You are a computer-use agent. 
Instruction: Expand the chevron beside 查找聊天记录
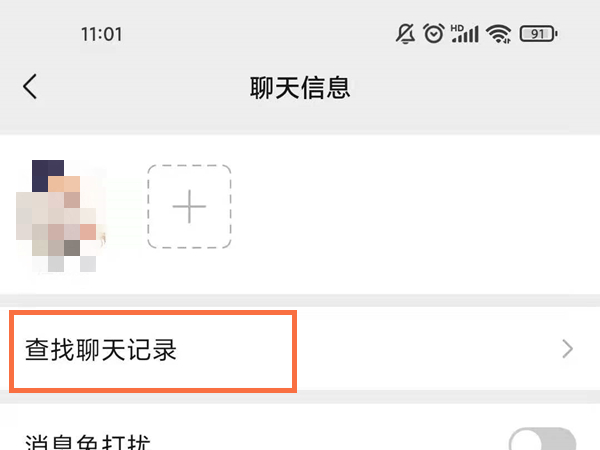click(x=567, y=349)
